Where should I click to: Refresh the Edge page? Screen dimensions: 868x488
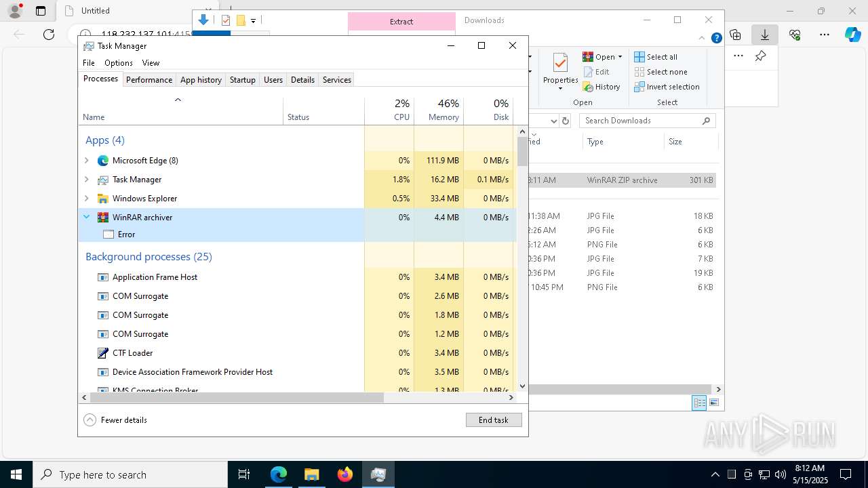tap(49, 35)
